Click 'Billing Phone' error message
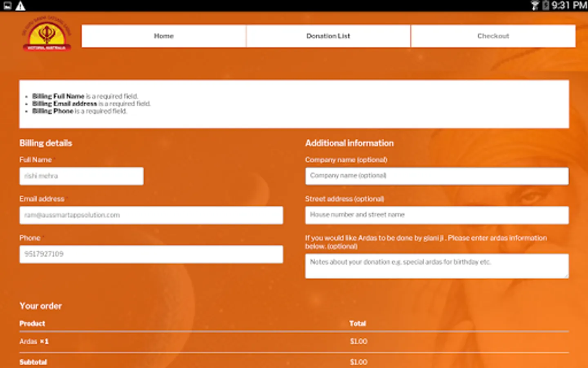The image size is (588, 368). (x=80, y=111)
